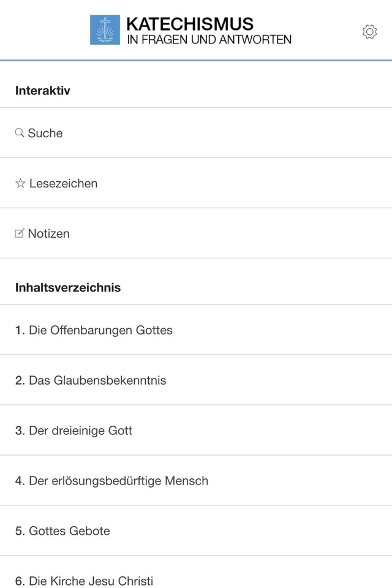The width and height of the screenshot is (392, 588).
Task: Open the Lesezeichen list
Action: click(196, 183)
